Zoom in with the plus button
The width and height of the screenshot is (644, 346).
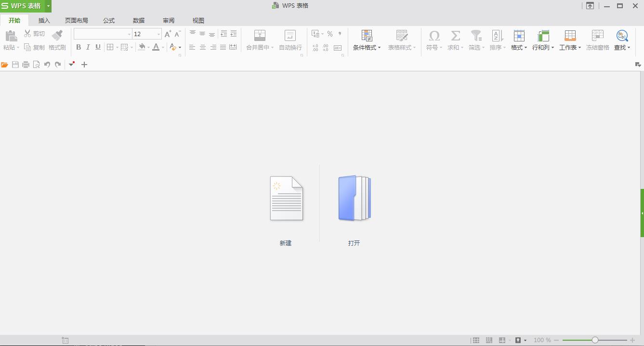(632, 340)
